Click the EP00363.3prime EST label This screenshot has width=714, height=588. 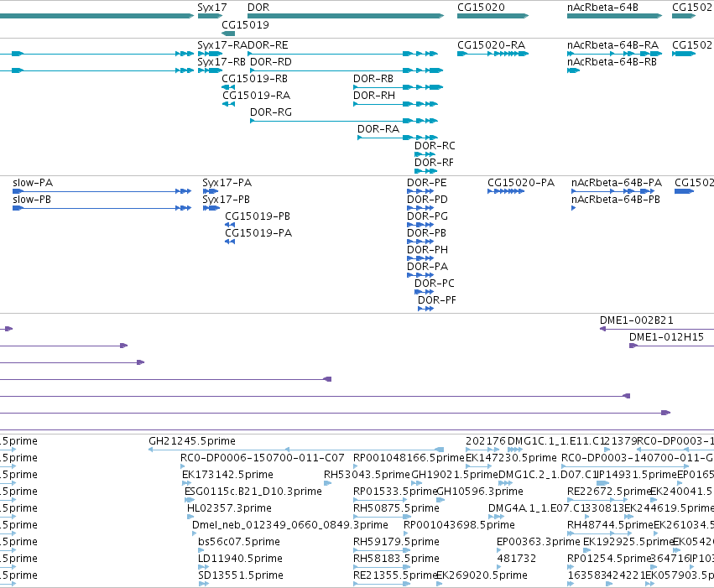[x=539, y=542]
